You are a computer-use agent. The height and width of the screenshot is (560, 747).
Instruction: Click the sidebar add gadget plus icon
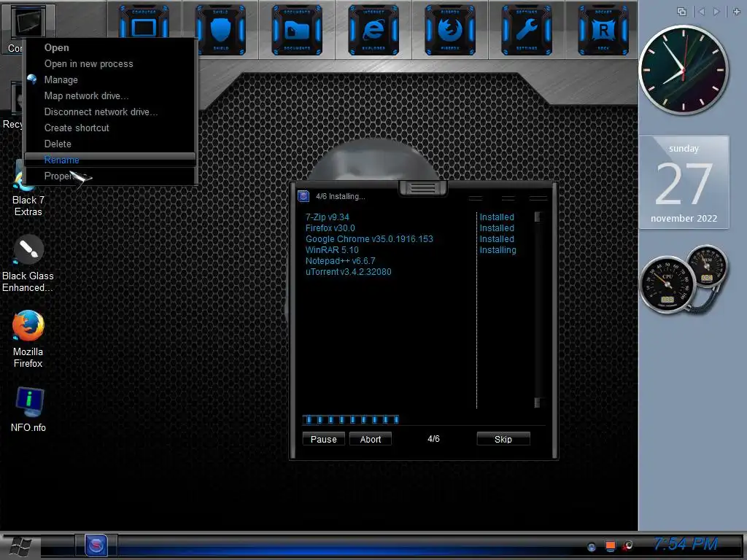pos(737,12)
